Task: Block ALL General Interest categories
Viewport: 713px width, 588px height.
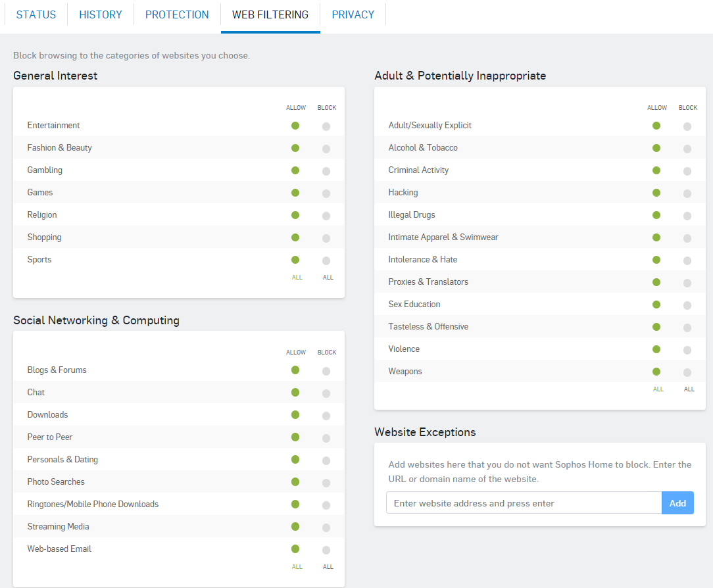Action: click(x=328, y=278)
